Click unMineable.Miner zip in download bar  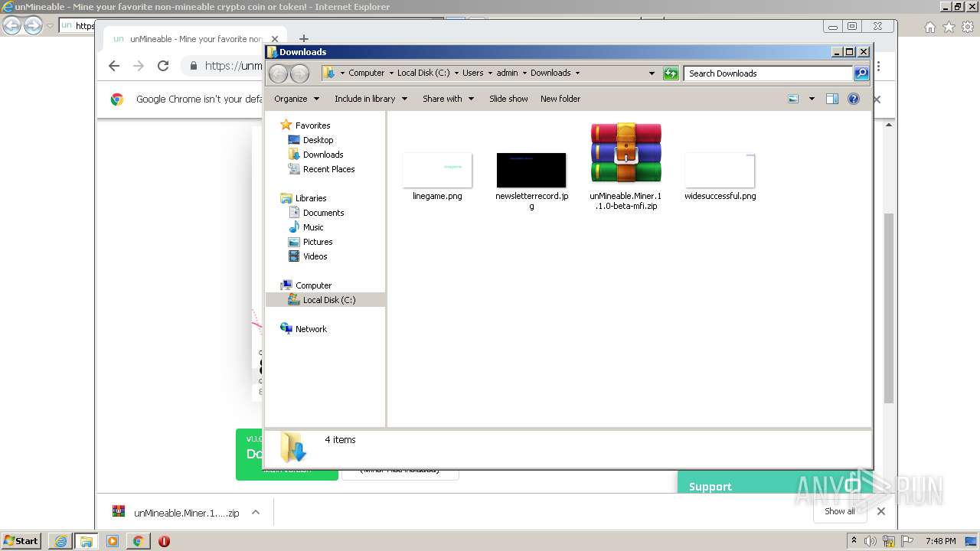(186, 513)
